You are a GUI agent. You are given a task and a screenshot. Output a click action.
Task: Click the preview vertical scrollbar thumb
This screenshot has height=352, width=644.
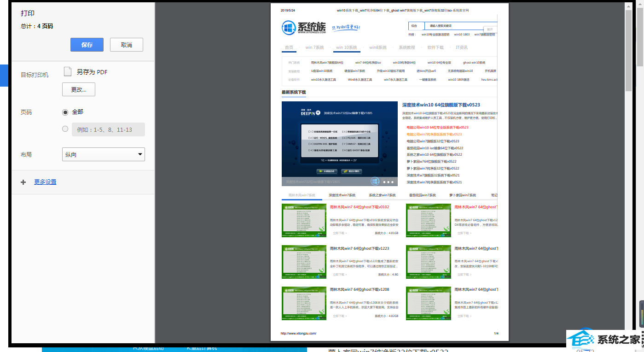click(628, 51)
